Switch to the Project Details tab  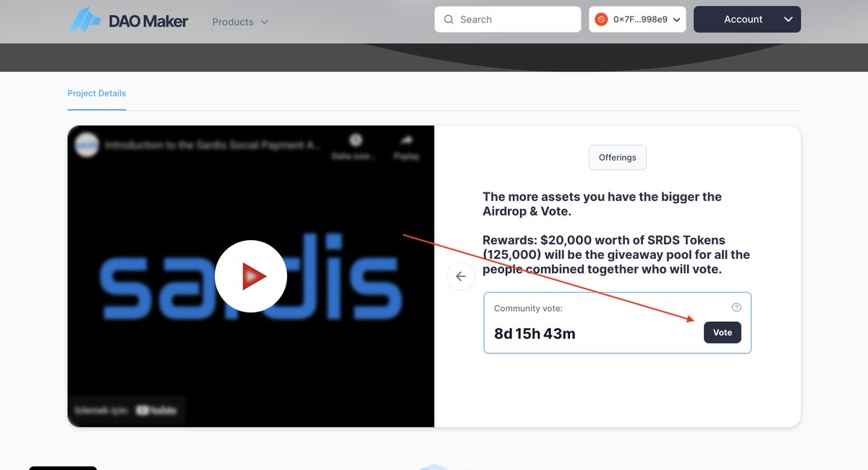click(x=97, y=93)
